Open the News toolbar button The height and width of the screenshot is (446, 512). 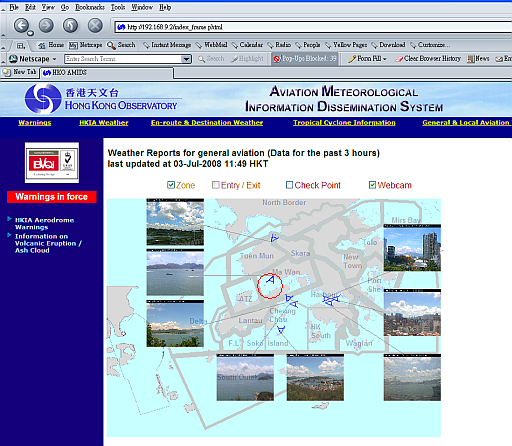[x=478, y=59]
